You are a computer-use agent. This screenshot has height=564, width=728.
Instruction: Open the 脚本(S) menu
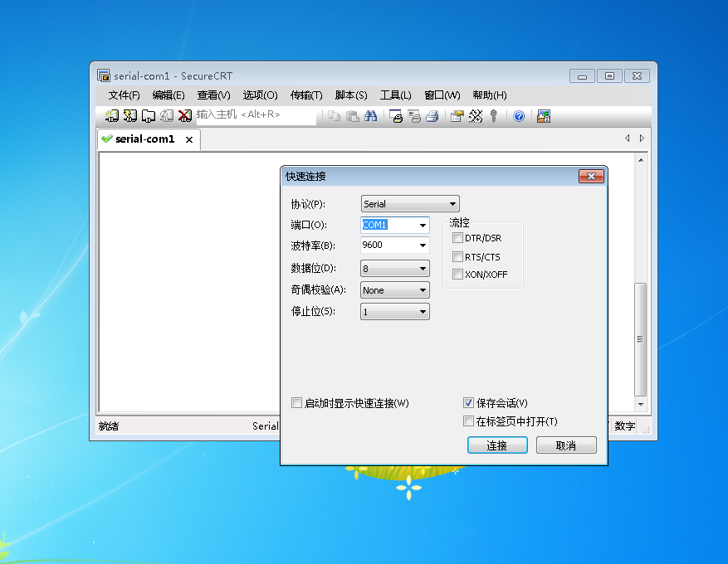click(351, 95)
